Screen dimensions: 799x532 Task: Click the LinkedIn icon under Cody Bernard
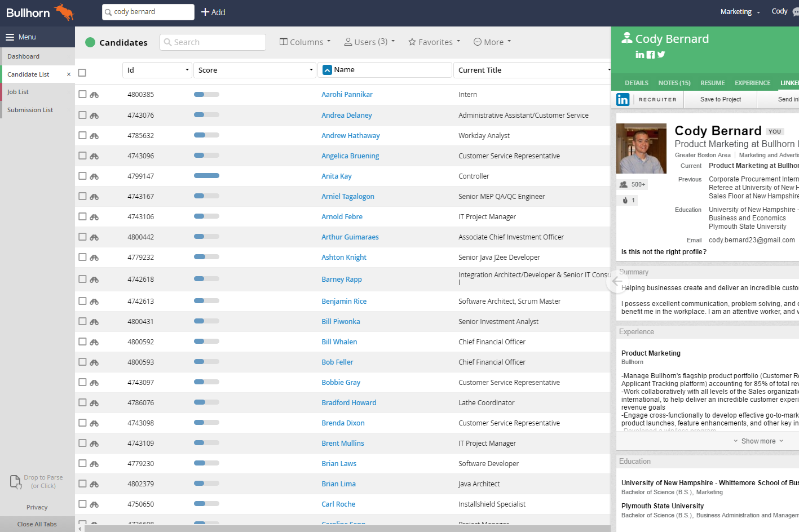coord(639,55)
